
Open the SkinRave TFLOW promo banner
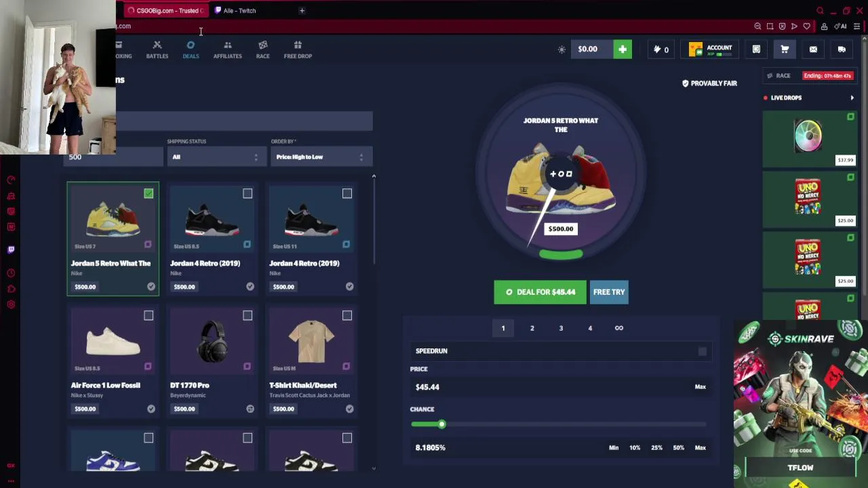coord(800,404)
